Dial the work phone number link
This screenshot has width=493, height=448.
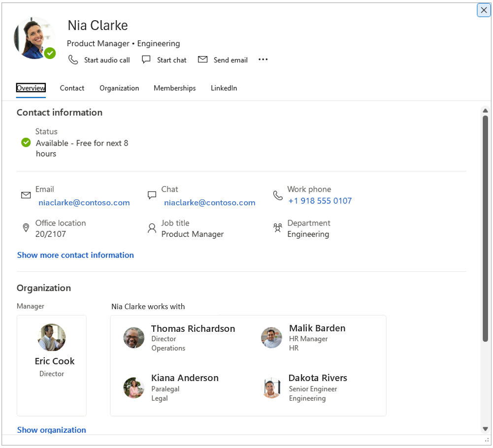click(x=320, y=201)
